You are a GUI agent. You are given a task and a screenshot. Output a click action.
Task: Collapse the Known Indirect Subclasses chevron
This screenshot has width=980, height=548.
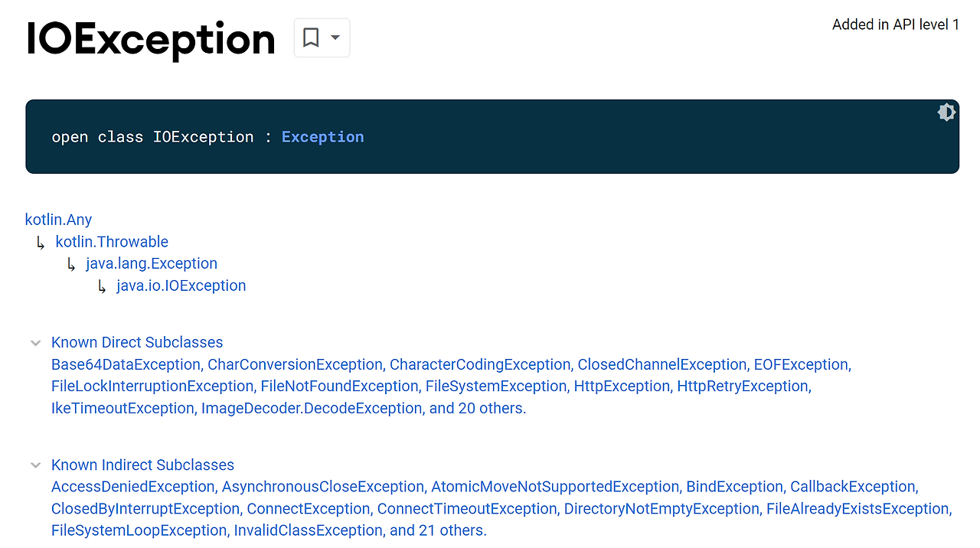tap(35, 465)
